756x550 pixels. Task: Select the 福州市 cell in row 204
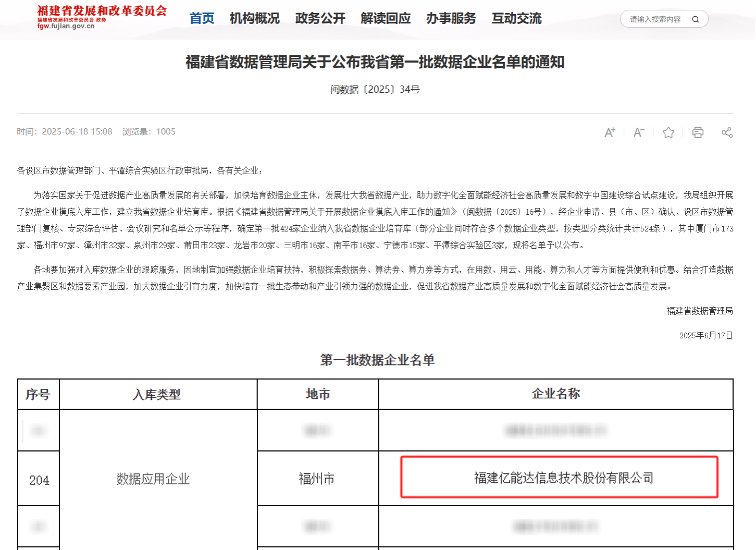[317, 479]
